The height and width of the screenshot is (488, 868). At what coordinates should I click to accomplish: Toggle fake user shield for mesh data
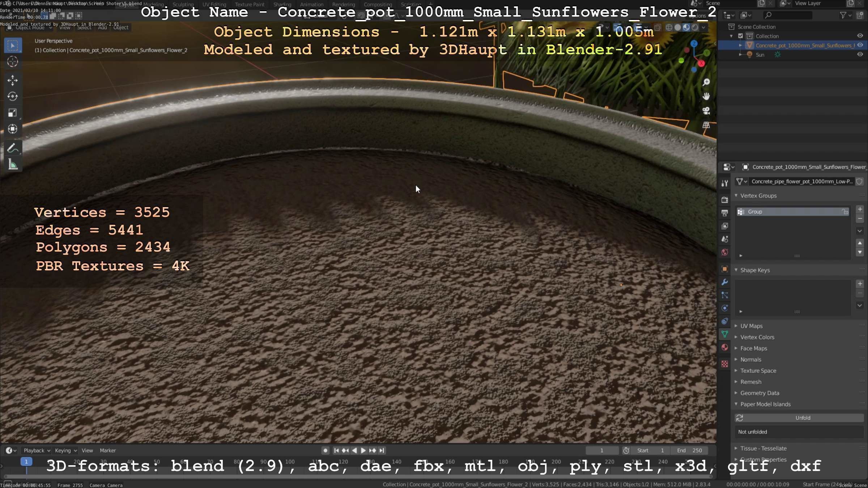click(859, 181)
